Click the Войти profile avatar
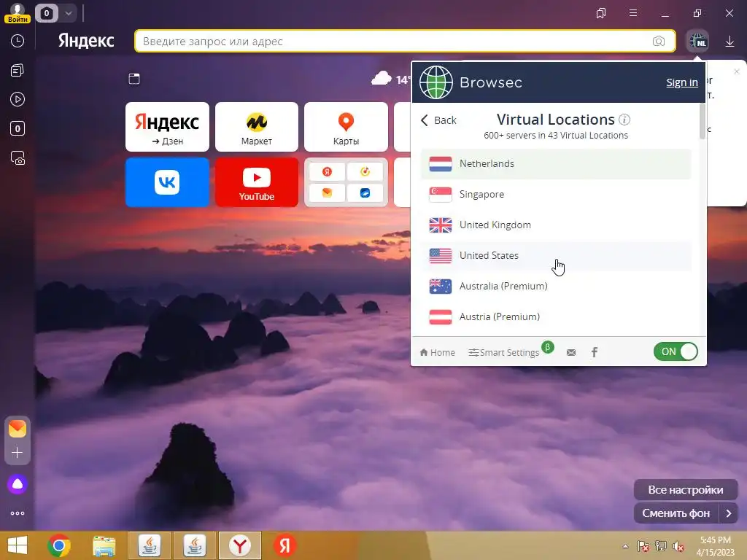 [18, 13]
